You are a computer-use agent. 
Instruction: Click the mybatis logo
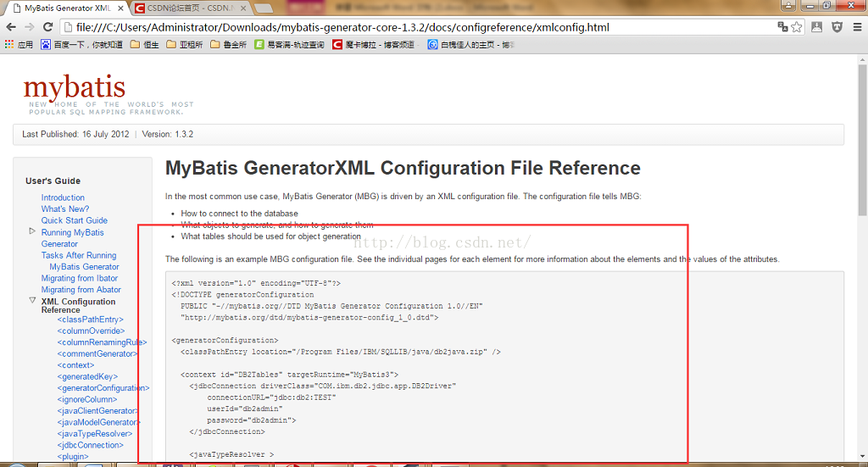[x=75, y=87]
